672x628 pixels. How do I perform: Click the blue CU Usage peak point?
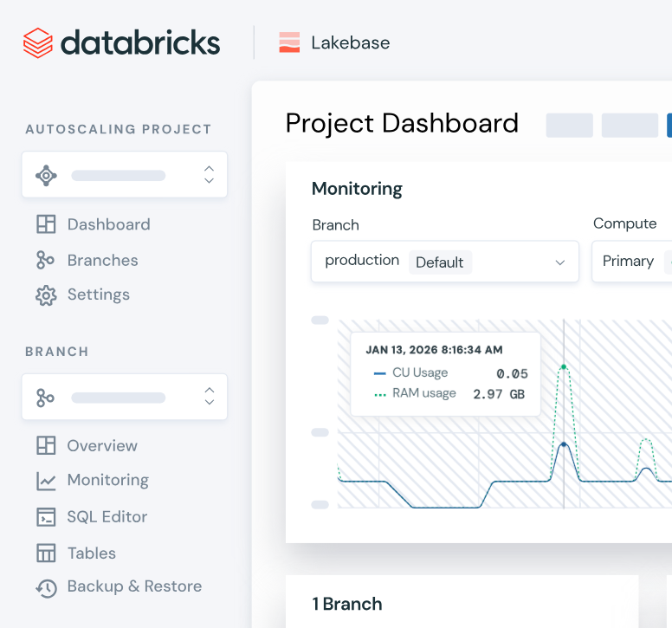pyautogui.click(x=564, y=444)
